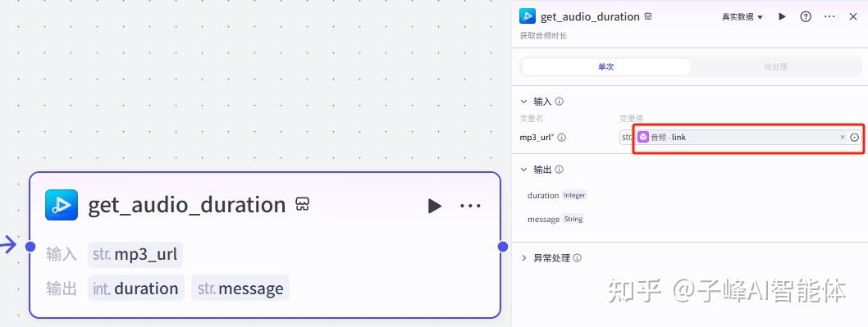Viewport: 868px width, 327px height.
Task: Show info tooltip for 异常处理
Action: (x=578, y=258)
